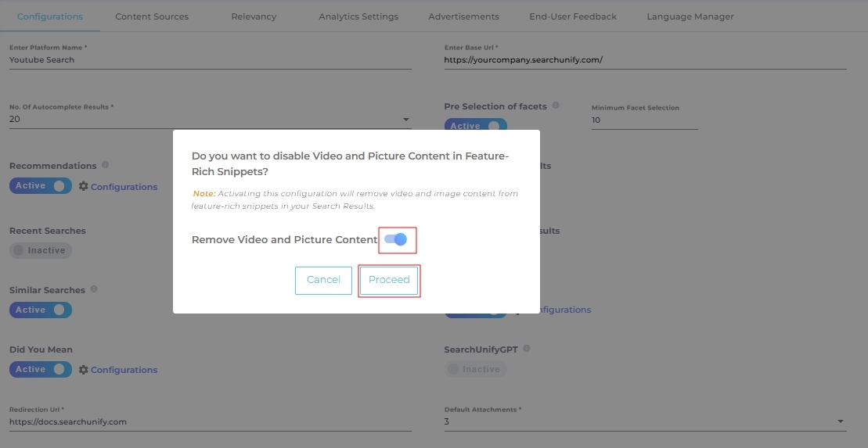Click the gear icon beside Recommendations
868x448 pixels.
pyautogui.click(x=84, y=187)
